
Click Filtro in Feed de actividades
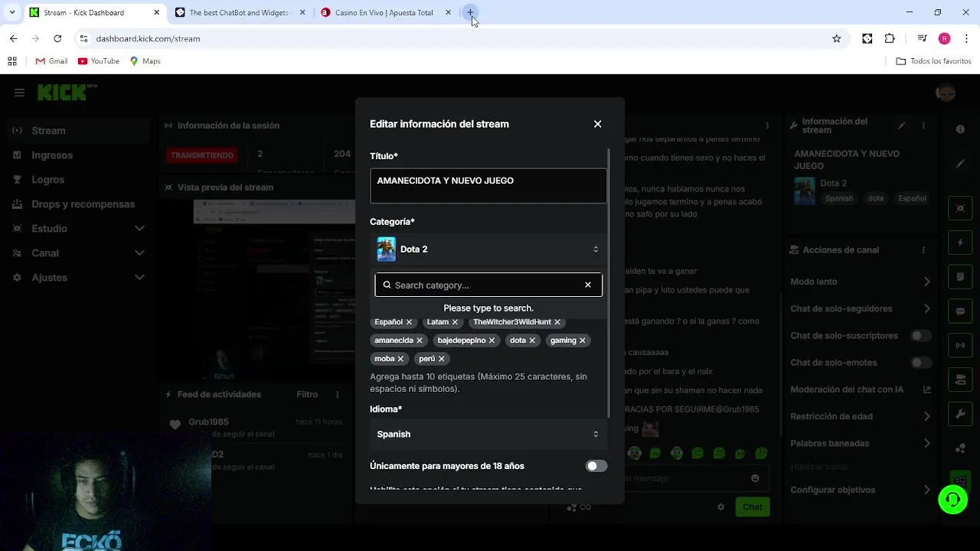pyautogui.click(x=307, y=394)
